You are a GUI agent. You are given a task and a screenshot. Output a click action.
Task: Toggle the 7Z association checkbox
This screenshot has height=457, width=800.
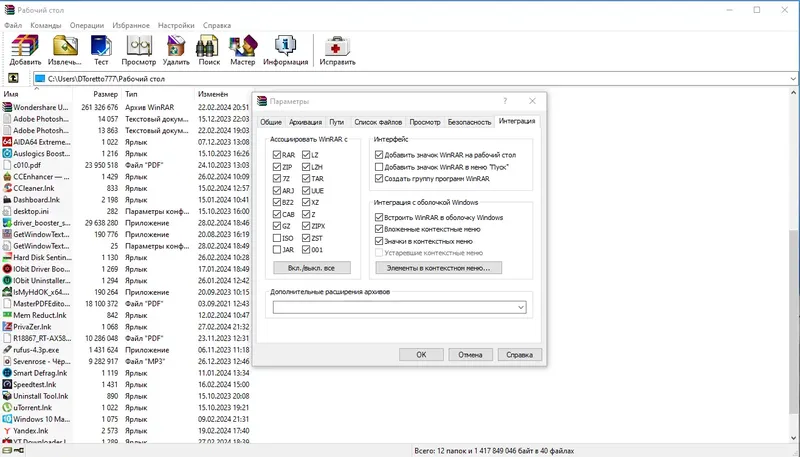tap(277, 179)
